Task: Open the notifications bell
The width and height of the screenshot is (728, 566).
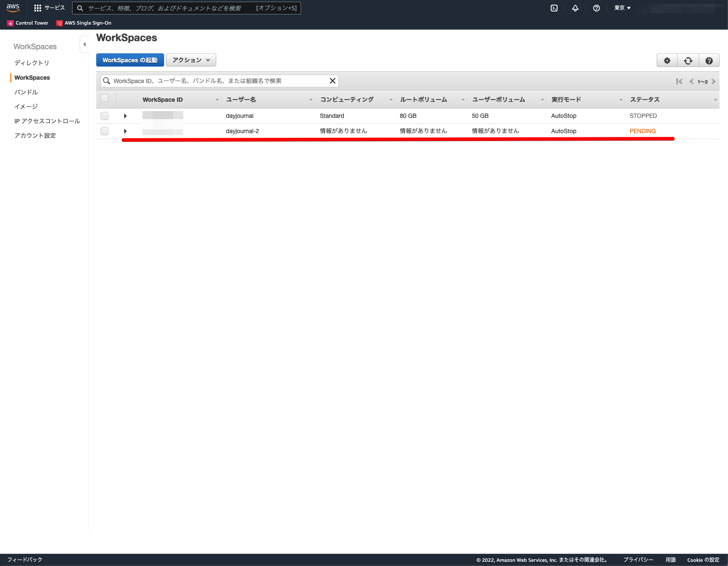Action: (x=575, y=8)
